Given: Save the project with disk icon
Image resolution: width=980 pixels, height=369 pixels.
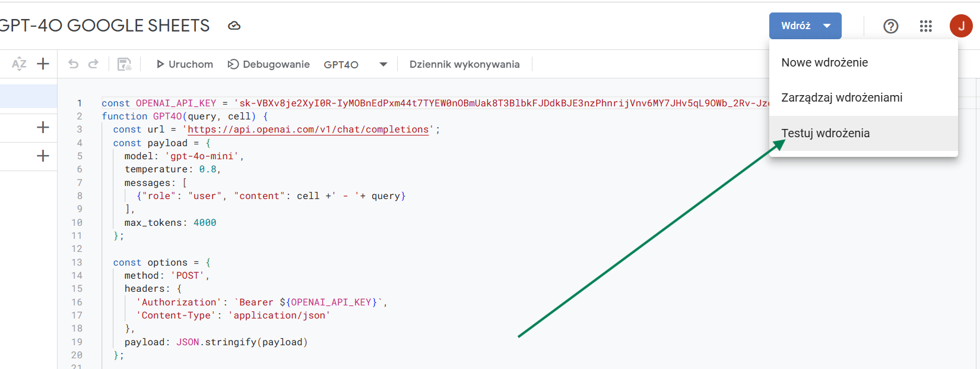Looking at the screenshot, I should pos(124,64).
